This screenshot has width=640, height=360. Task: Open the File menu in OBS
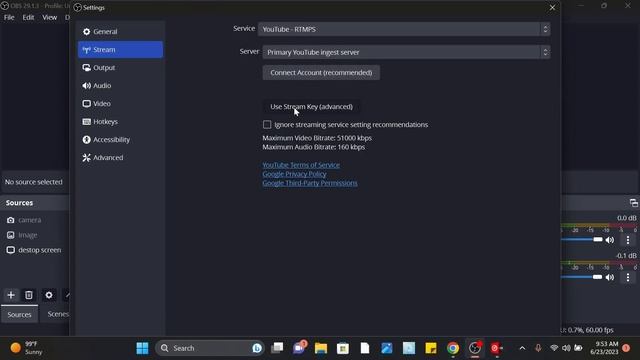coord(9,18)
